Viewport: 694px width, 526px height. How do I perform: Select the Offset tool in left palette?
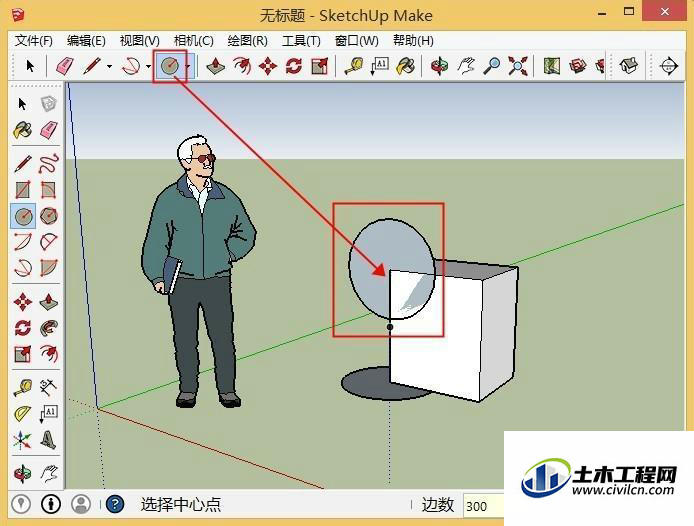(x=49, y=354)
